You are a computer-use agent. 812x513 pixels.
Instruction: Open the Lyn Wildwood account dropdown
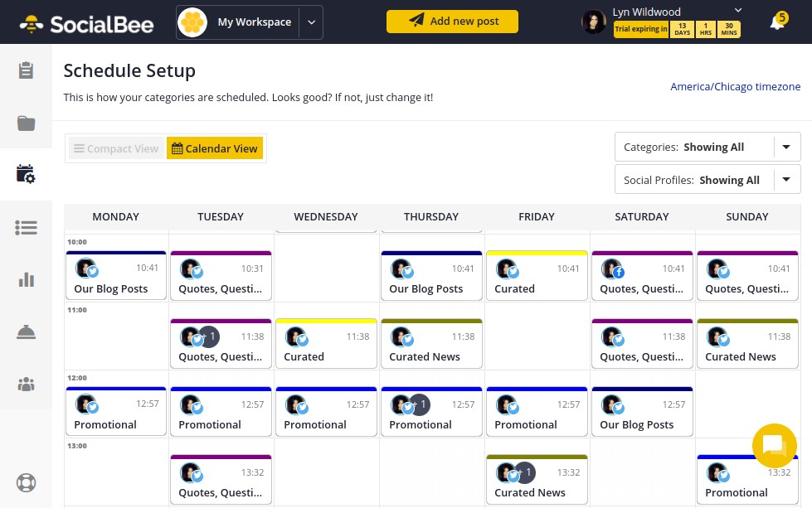click(737, 11)
